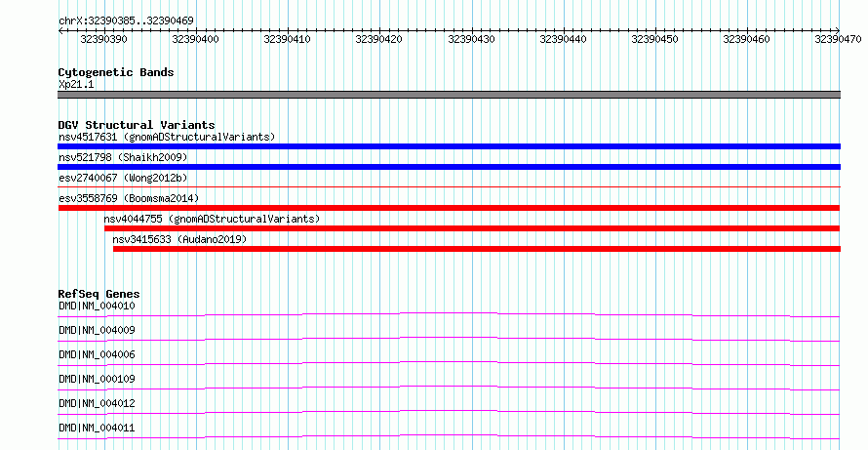868x450 pixels.
Task: Click ruler position 32390400
Action: (195, 39)
